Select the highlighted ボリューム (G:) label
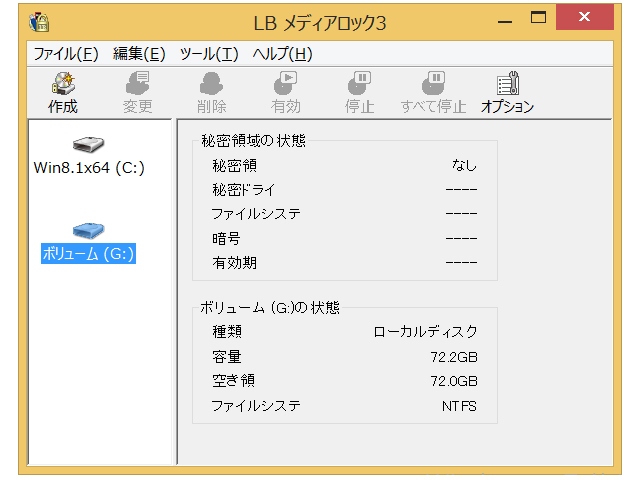The height and width of the screenshot is (480, 640). [88, 254]
